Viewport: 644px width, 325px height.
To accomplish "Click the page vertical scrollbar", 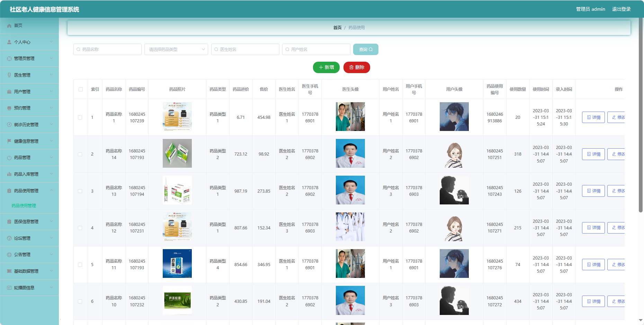I will (x=641, y=115).
